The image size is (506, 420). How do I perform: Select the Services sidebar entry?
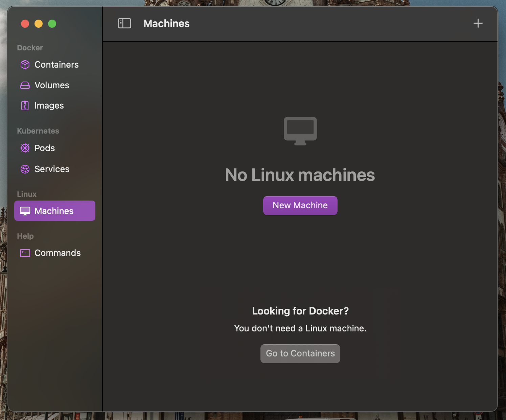52,169
